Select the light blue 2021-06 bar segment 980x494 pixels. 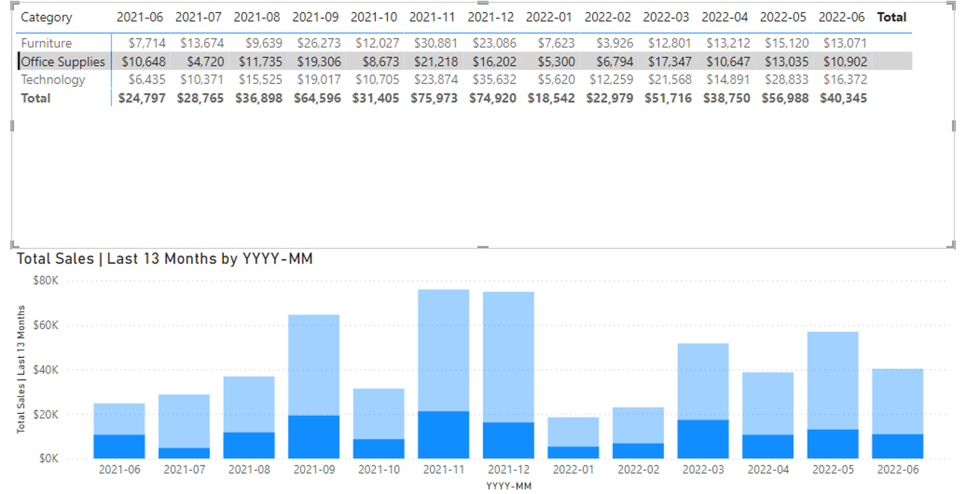119,419
